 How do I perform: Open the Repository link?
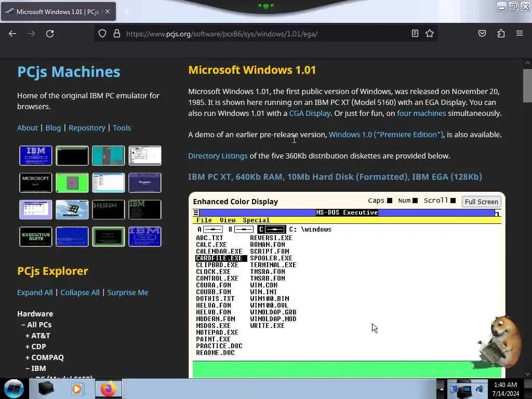(87, 128)
